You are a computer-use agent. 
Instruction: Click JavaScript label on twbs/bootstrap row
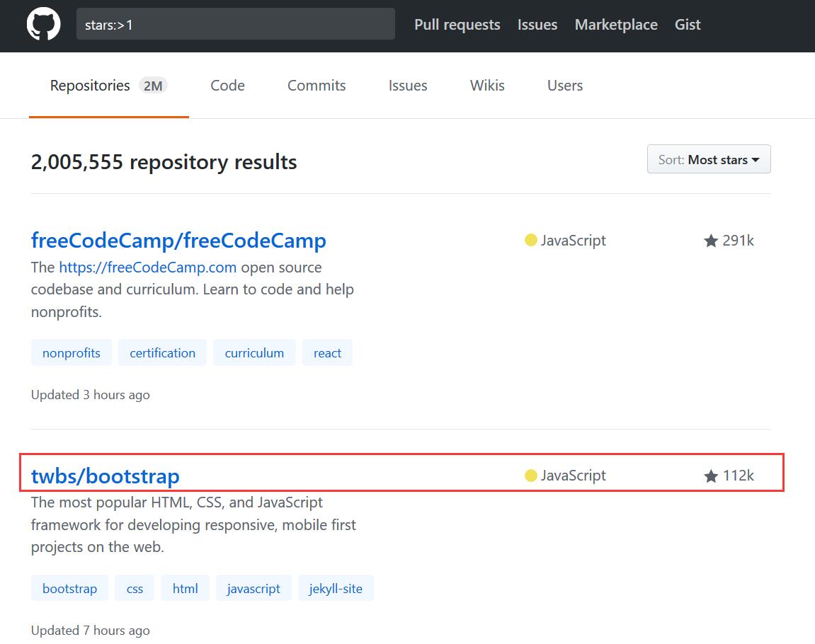[574, 475]
